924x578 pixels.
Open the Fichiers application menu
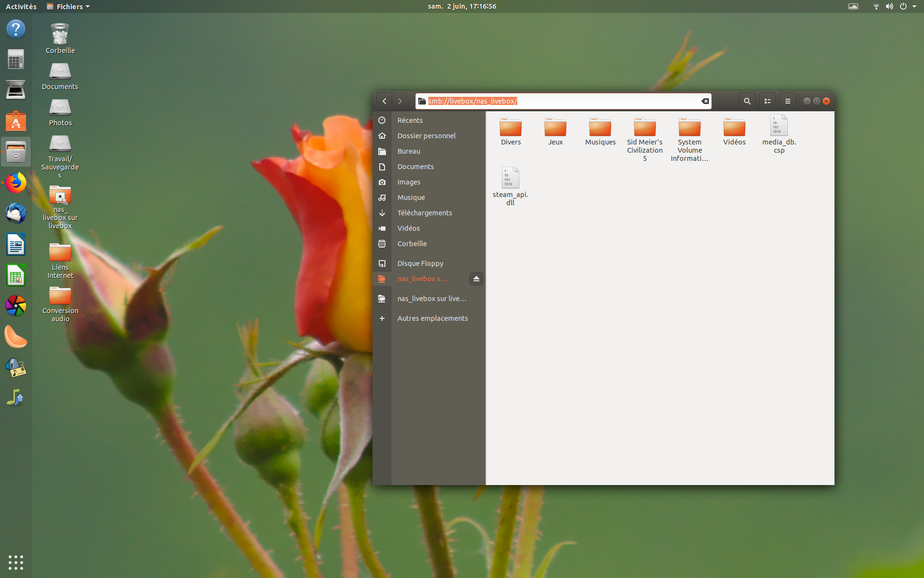pyautogui.click(x=68, y=6)
